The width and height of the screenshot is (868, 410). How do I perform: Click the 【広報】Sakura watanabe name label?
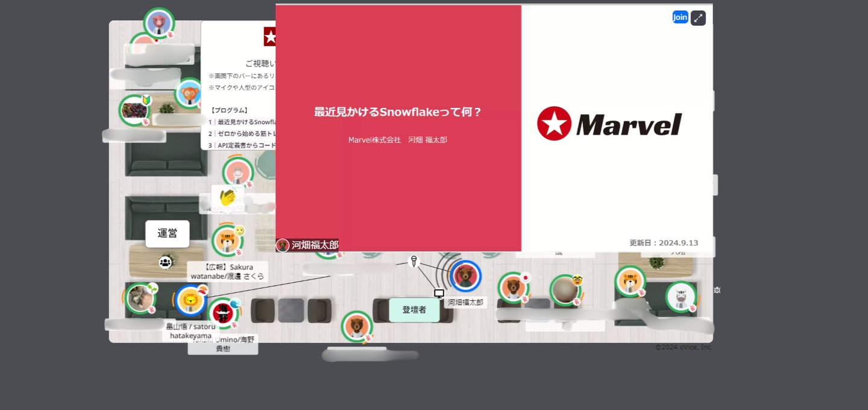(228, 271)
